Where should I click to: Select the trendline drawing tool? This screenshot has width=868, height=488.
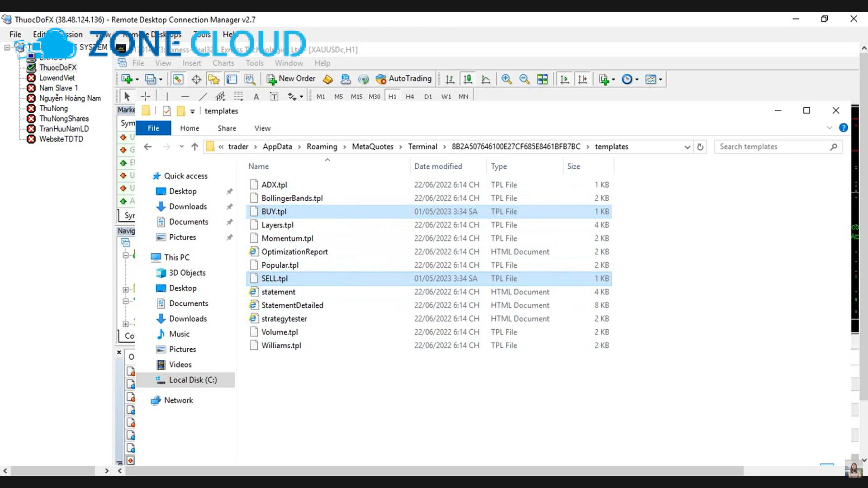pyautogui.click(x=203, y=96)
